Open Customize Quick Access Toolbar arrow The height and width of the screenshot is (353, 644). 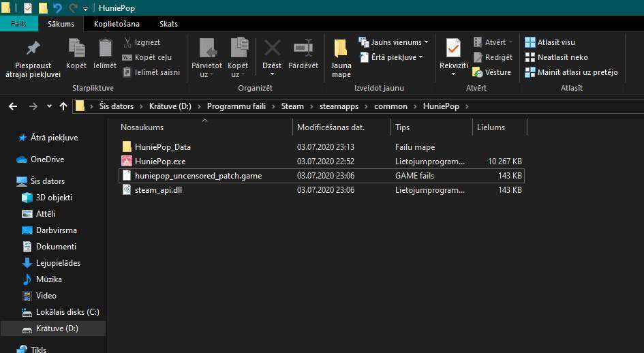coord(85,8)
